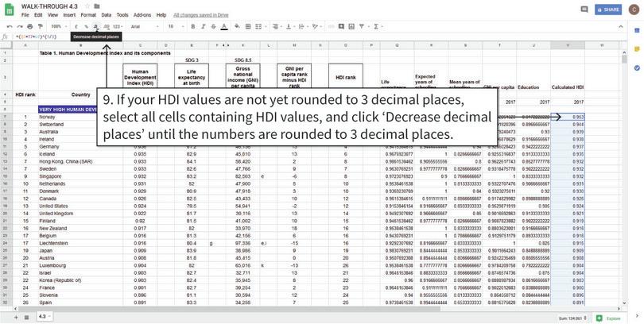Screen dimensions: 644x324
Task: Open the merge cells options
Action: click(x=260, y=26)
